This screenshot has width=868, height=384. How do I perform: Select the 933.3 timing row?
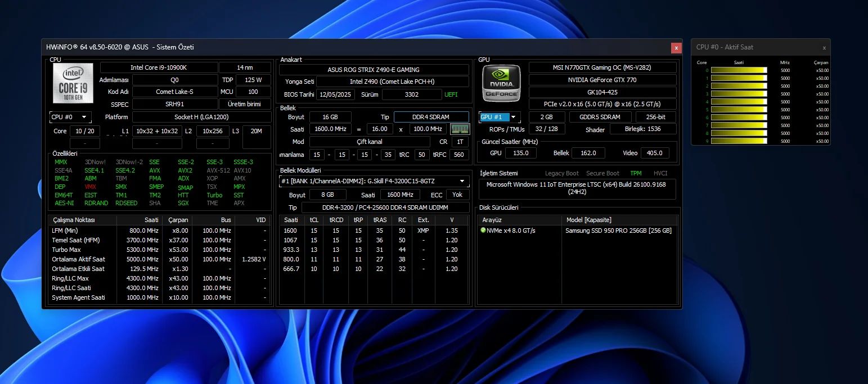(374, 250)
